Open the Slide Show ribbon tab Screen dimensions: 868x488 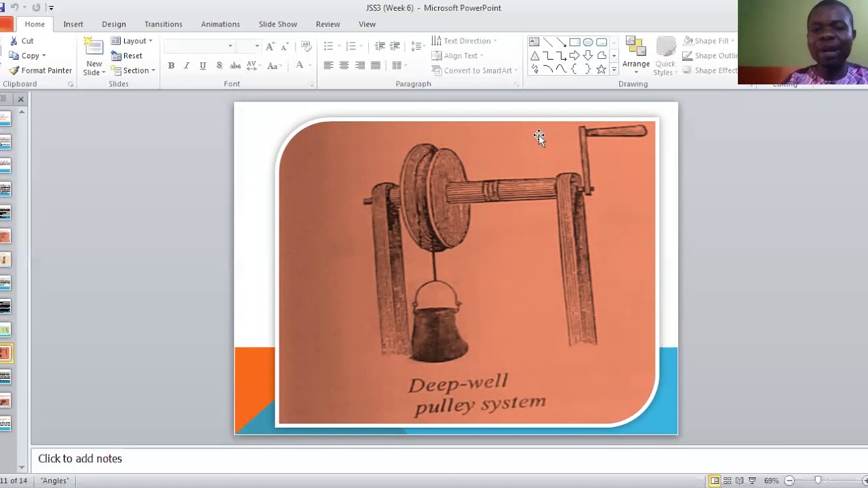pos(278,24)
